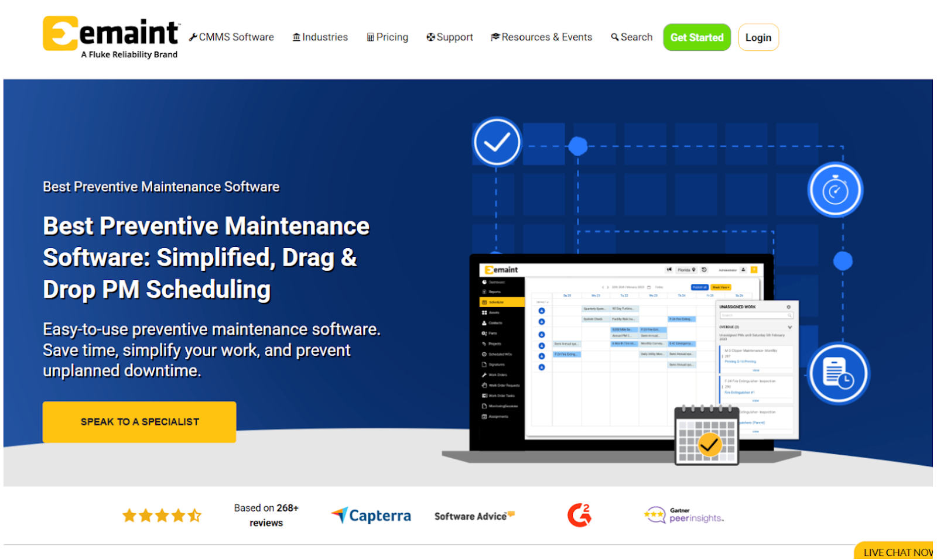Go to the Pricing page
The height and width of the screenshot is (560, 937).
tap(388, 37)
